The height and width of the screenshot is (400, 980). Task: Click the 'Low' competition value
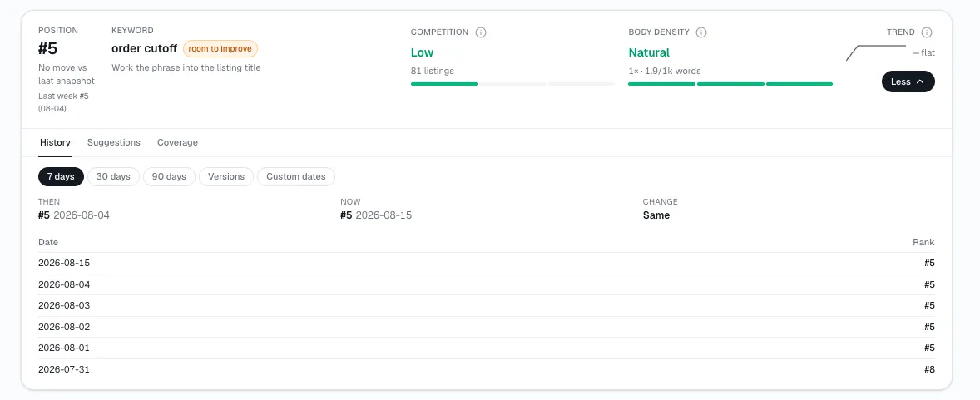pyautogui.click(x=422, y=52)
